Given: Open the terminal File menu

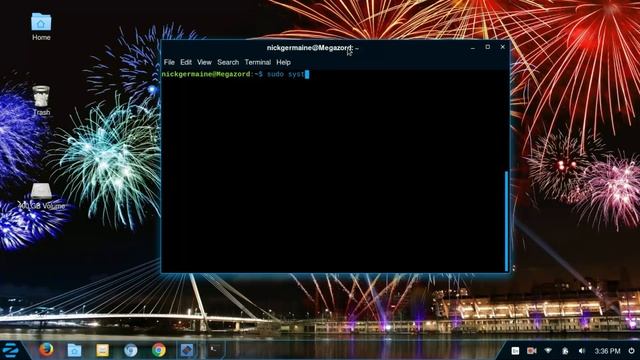Looking at the screenshot, I should point(169,62).
